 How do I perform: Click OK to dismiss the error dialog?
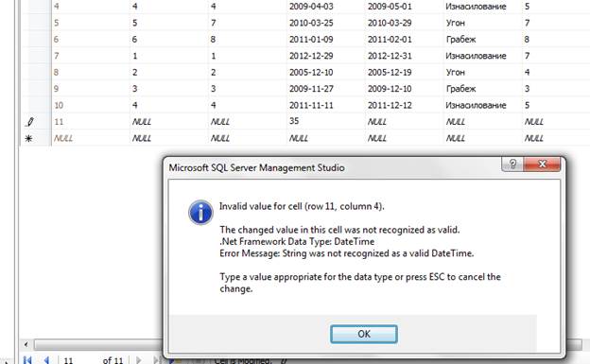pyautogui.click(x=363, y=334)
